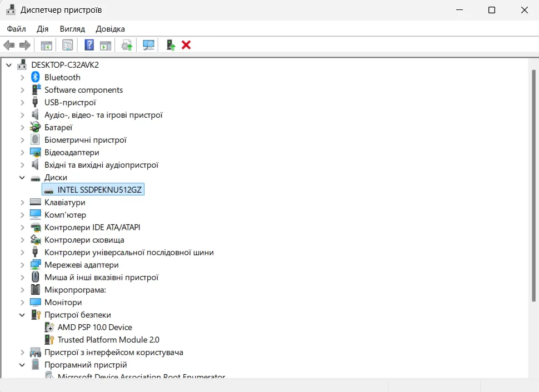Open the Довідка menu
Screen dimensions: 539x392
[x=111, y=29]
